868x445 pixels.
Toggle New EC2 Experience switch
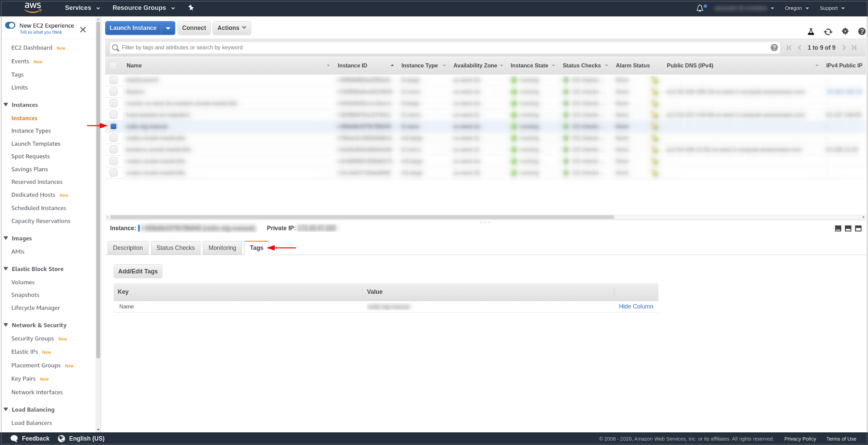click(10, 25)
